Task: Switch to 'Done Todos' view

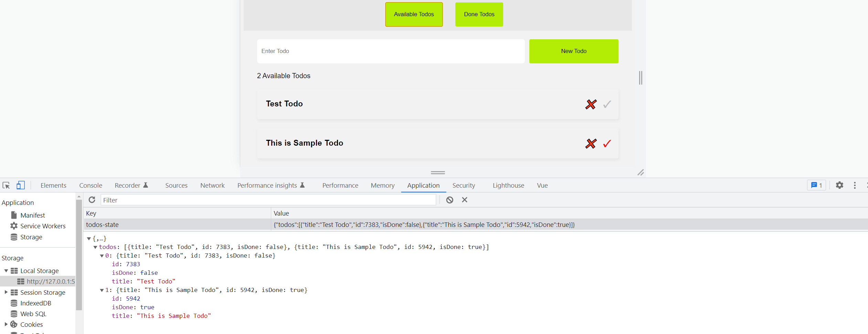Action: [x=479, y=14]
